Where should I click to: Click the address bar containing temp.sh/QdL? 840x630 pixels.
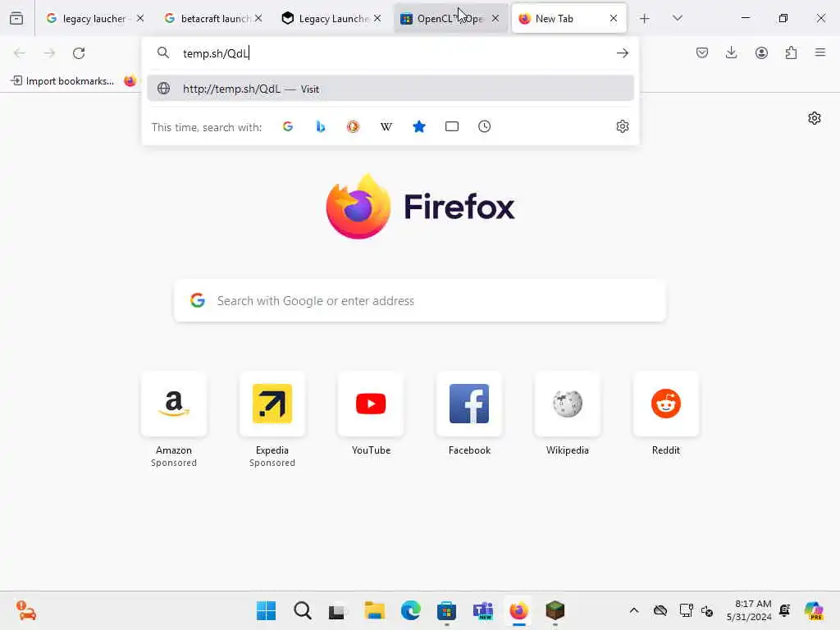click(x=390, y=53)
